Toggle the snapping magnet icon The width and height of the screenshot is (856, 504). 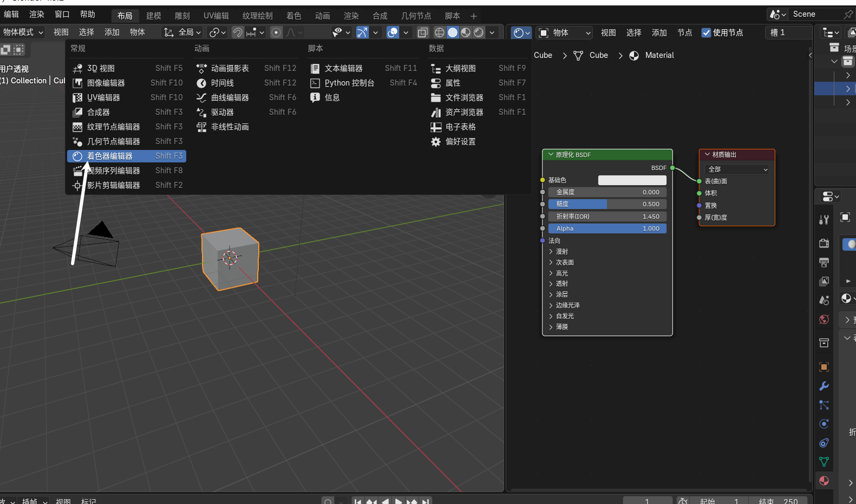coord(238,32)
